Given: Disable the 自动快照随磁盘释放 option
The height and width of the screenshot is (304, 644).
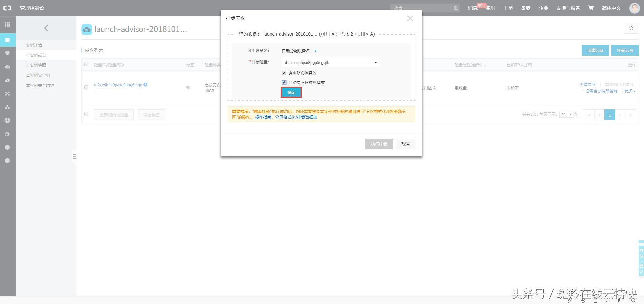Looking at the screenshot, I should tap(284, 82).
